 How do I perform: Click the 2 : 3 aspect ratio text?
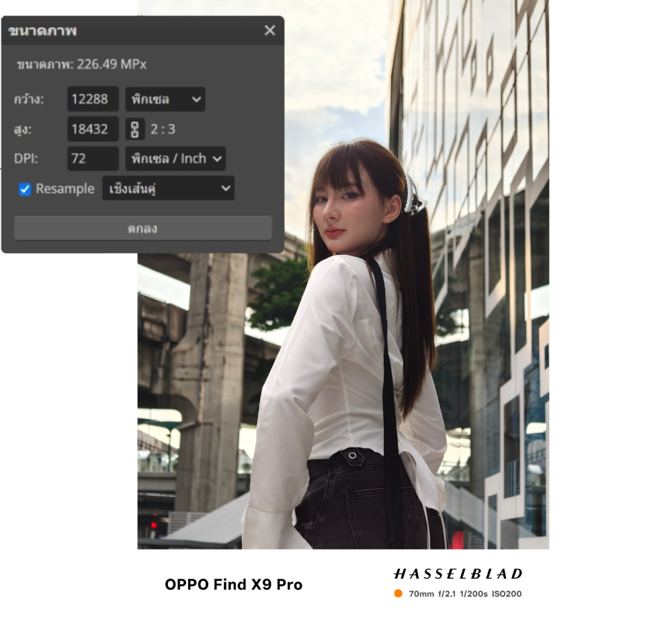coord(163,129)
